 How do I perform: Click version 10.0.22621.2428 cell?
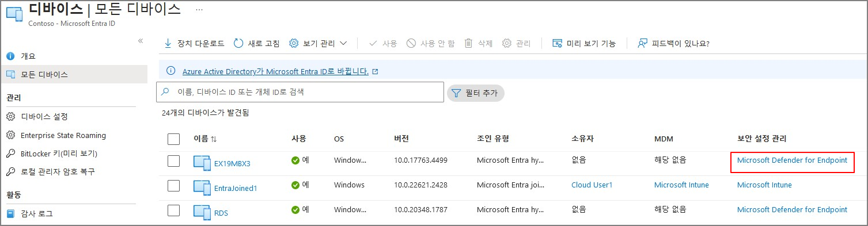421,185
